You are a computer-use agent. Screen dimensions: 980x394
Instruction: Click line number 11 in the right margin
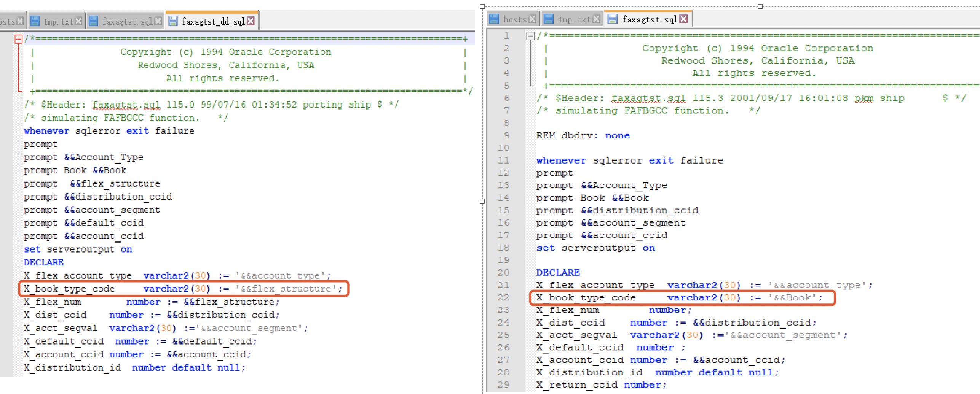[504, 160]
